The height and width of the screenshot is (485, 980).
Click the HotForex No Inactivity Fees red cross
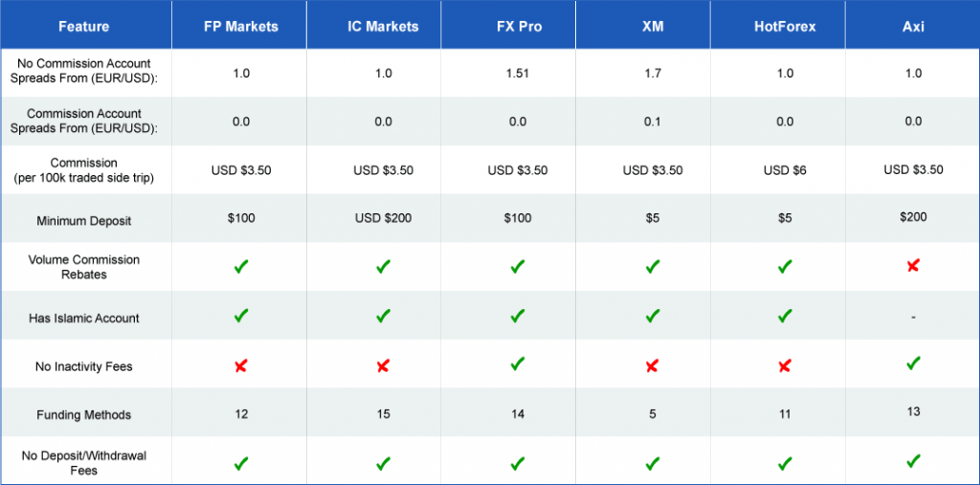tap(785, 366)
